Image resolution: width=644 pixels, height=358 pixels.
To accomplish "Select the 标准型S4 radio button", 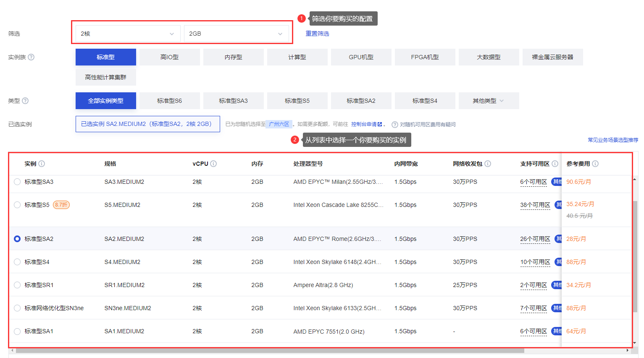I will [x=17, y=262].
